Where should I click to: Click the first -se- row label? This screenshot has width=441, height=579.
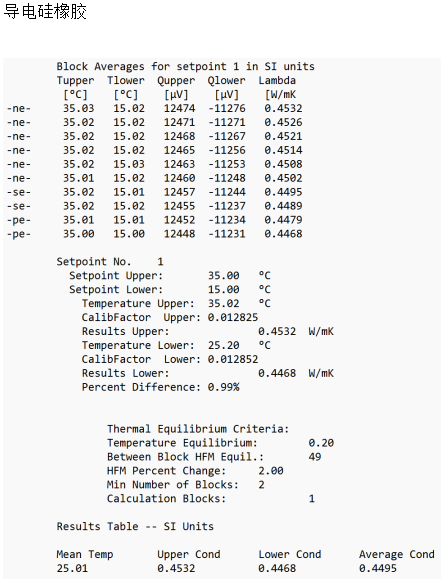(x=19, y=192)
